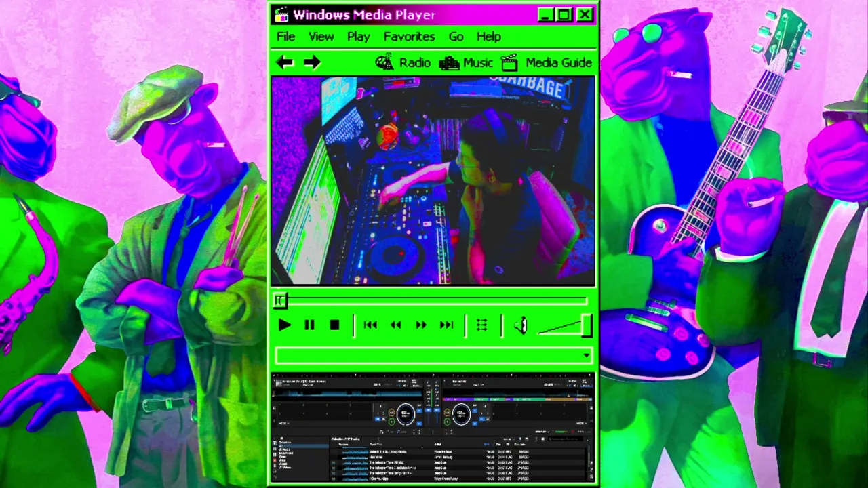Image resolution: width=868 pixels, height=488 pixels.
Task: Click the left deck jog wheel in DJ software
Action: coord(406,413)
